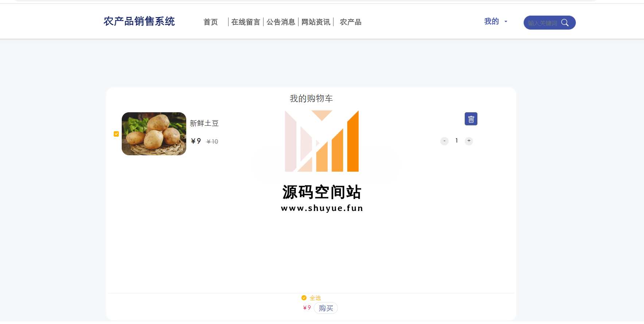Open the 公告消息 page
The image size is (644, 324).
[x=281, y=22]
